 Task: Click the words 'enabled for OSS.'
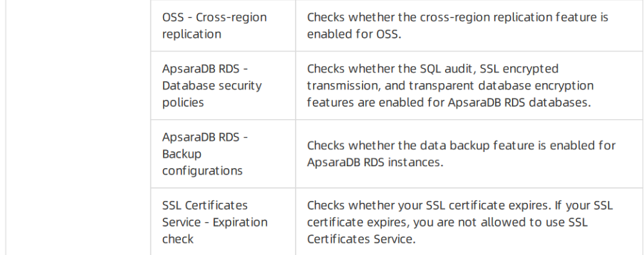click(x=354, y=34)
